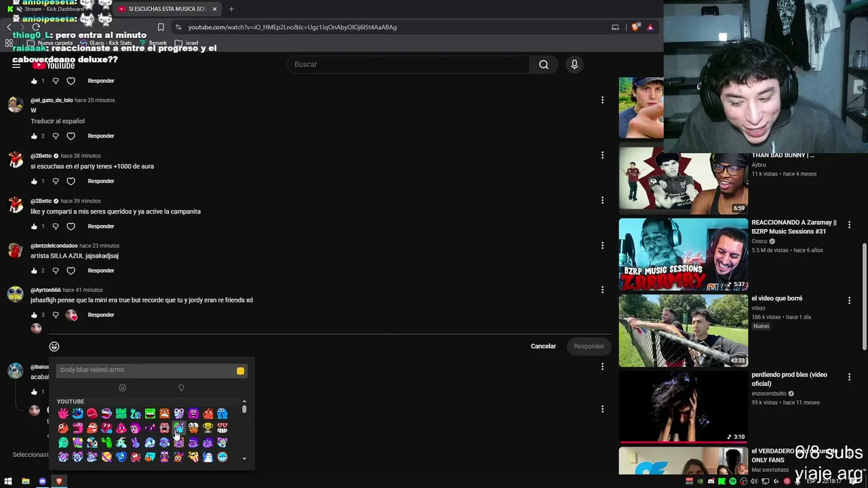Reply to @Ayrton666's comment
The height and width of the screenshot is (488, 868).
101,315
